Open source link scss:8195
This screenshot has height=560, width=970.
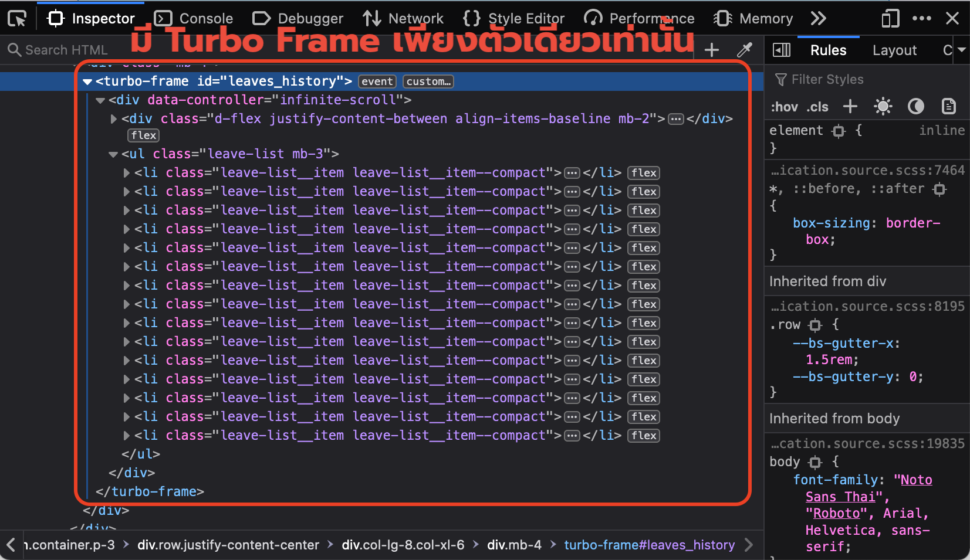[x=867, y=307]
